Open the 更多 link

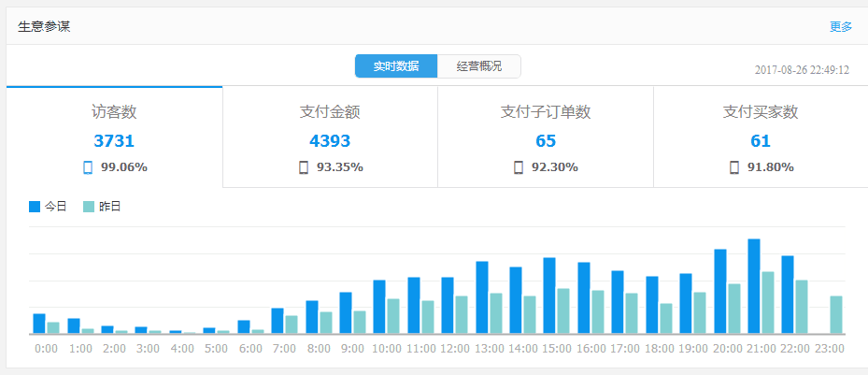tap(841, 26)
